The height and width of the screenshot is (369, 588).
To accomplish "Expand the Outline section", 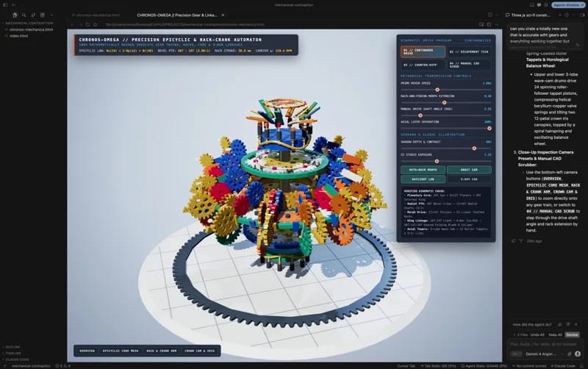I will tap(12, 347).
